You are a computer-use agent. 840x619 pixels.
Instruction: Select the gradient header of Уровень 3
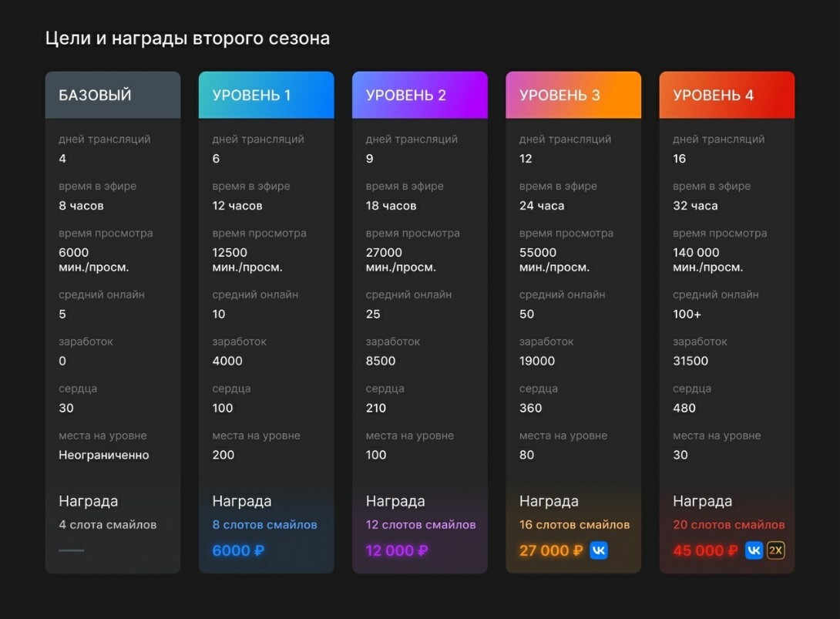[573, 94]
